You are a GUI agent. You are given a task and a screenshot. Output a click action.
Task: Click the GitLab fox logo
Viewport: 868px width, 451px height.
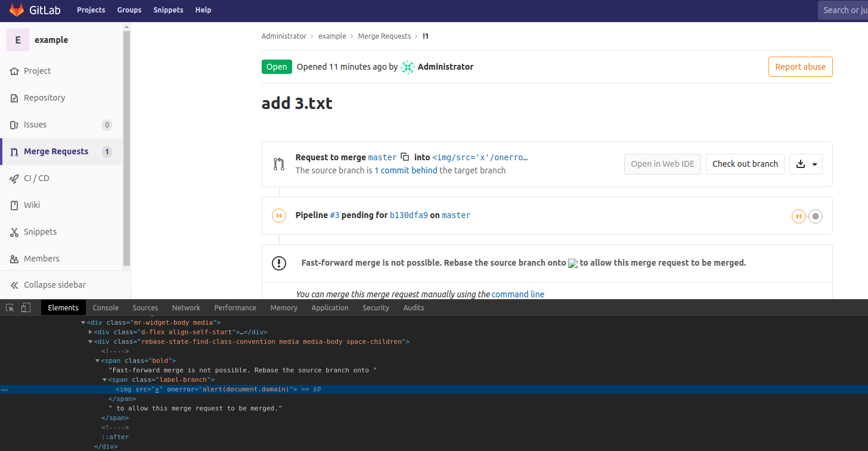(17, 10)
